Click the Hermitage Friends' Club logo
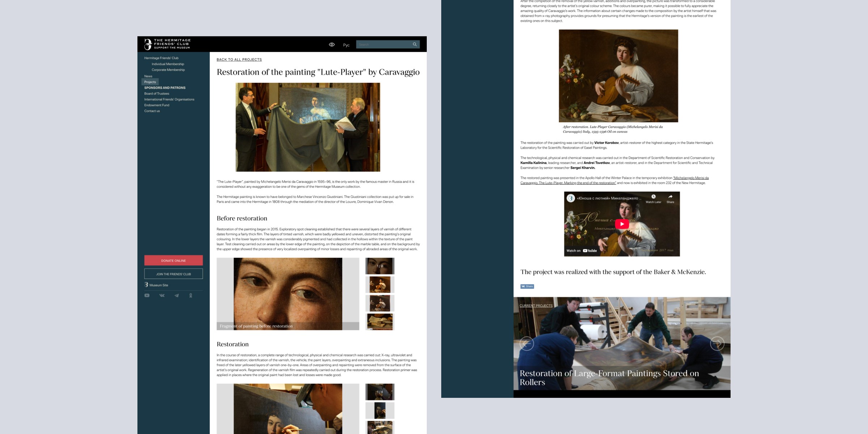The width and height of the screenshot is (868, 434). pos(167,44)
